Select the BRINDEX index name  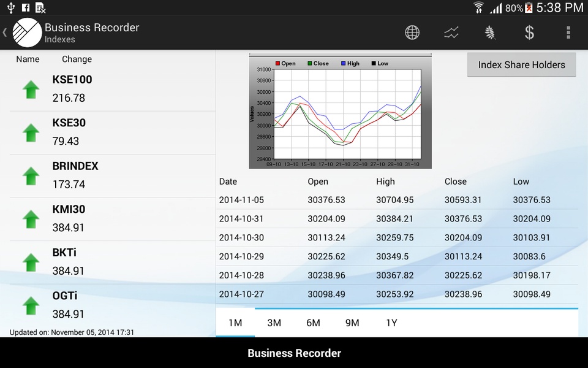[75, 166]
